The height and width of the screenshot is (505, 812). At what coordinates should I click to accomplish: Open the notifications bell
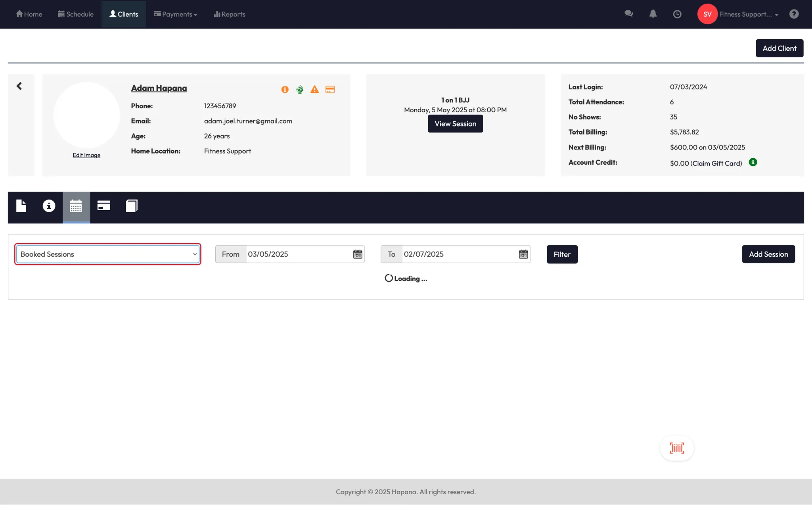point(653,14)
